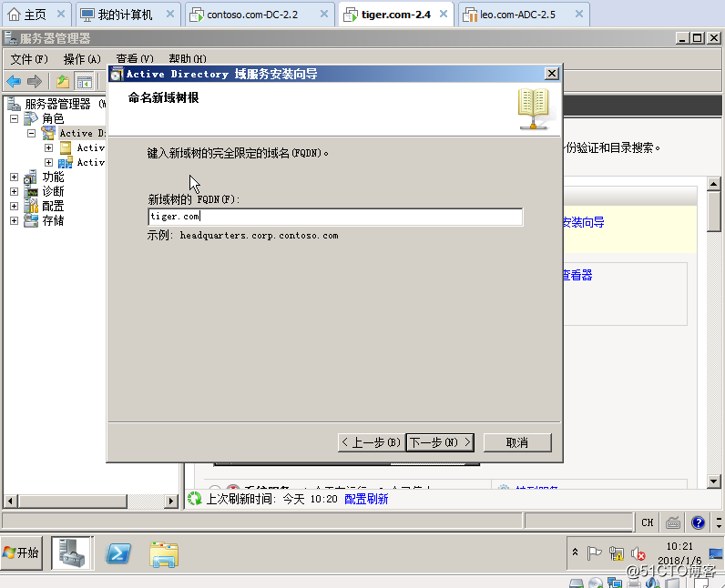Click the Forward arrow toolbar icon

(x=35, y=82)
